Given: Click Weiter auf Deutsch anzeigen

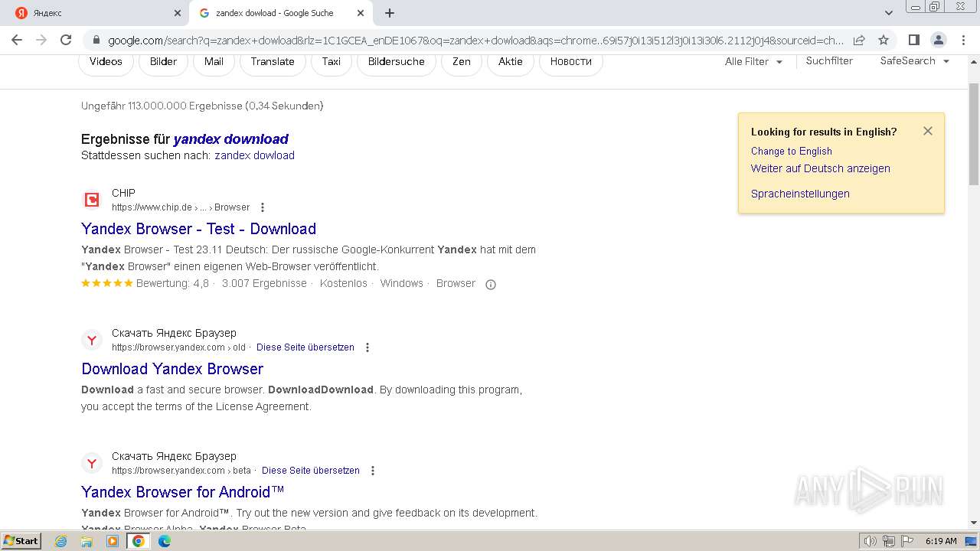Looking at the screenshot, I should point(821,168).
